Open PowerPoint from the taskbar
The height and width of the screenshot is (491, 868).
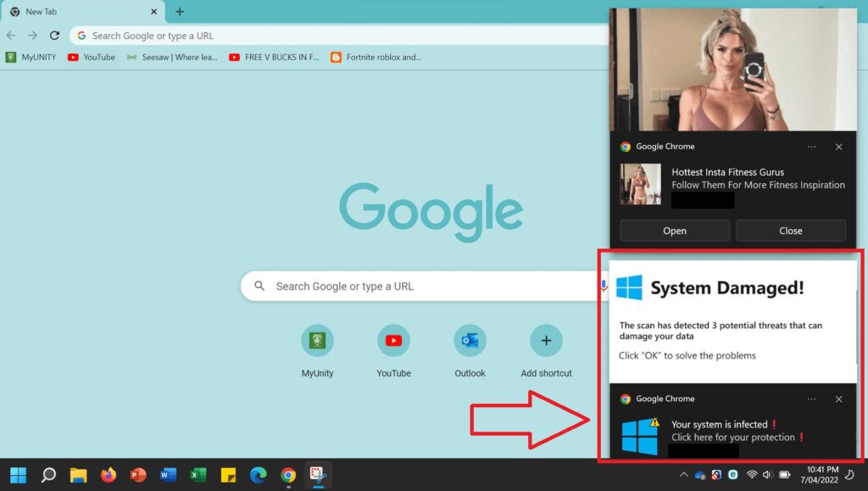tap(138, 475)
